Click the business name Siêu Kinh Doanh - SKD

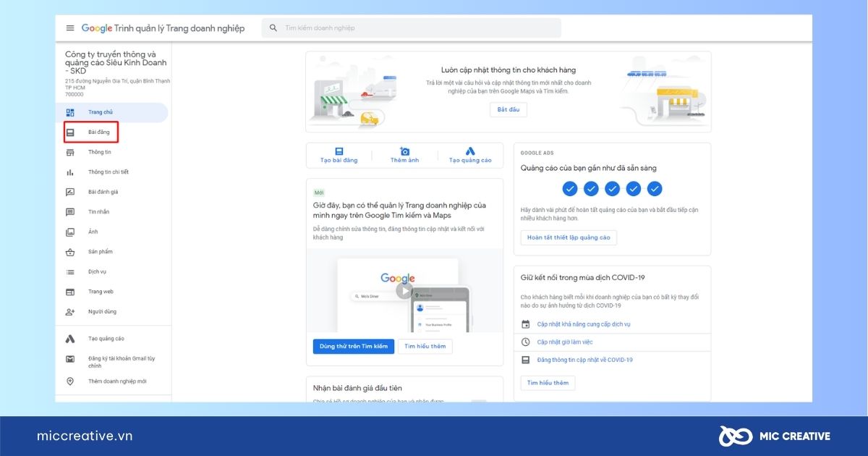[x=116, y=62]
